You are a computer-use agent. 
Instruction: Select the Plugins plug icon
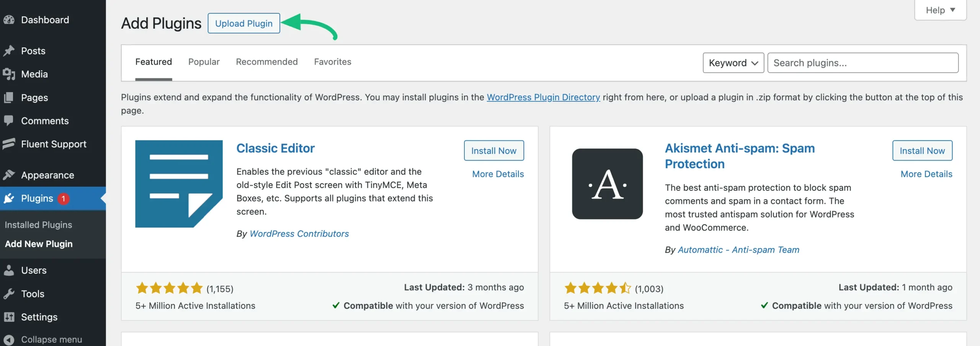(9, 198)
